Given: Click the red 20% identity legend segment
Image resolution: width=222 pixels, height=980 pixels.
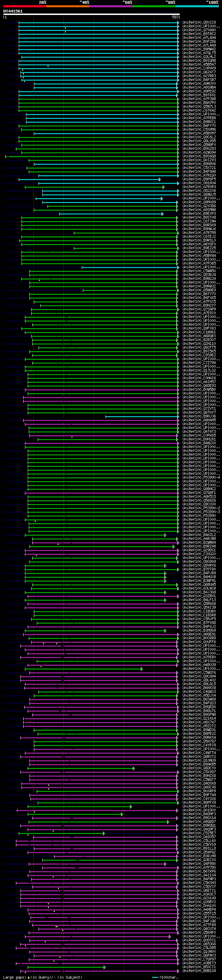Looking at the screenshot, I should pyautogui.click(x=25, y=6).
